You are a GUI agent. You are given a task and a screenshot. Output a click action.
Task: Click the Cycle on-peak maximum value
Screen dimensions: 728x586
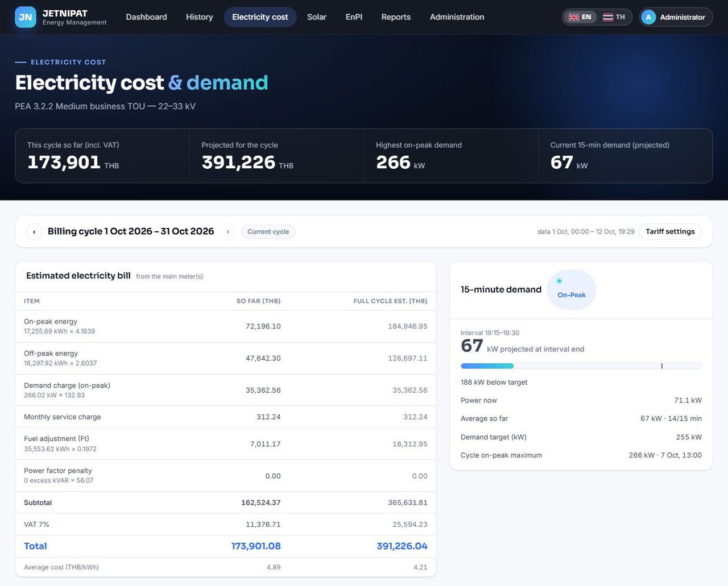pyautogui.click(x=665, y=455)
